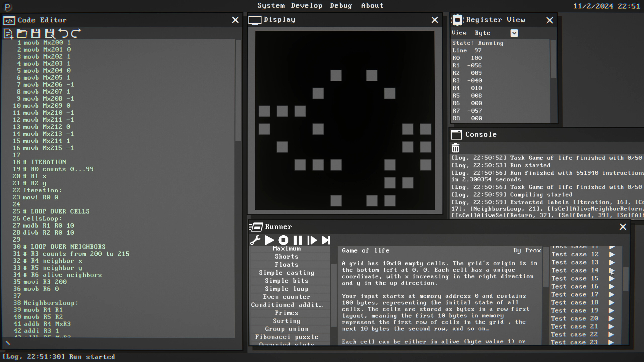Save the program as a new file
The height and width of the screenshot is (362, 644).
(x=50, y=33)
